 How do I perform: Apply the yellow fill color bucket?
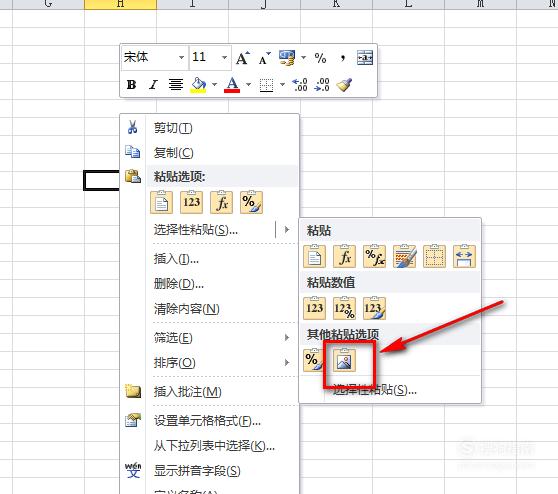(x=198, y=85)
